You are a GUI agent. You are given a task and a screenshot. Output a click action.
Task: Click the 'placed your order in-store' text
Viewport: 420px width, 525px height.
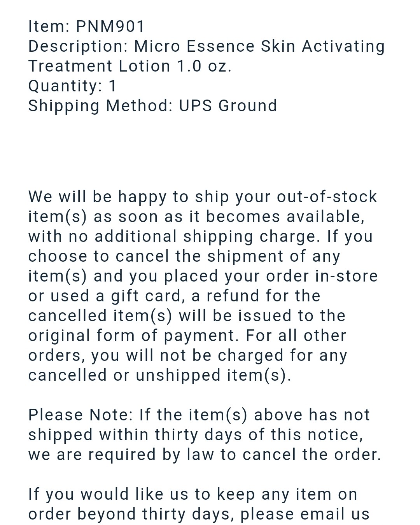(271, 276)
